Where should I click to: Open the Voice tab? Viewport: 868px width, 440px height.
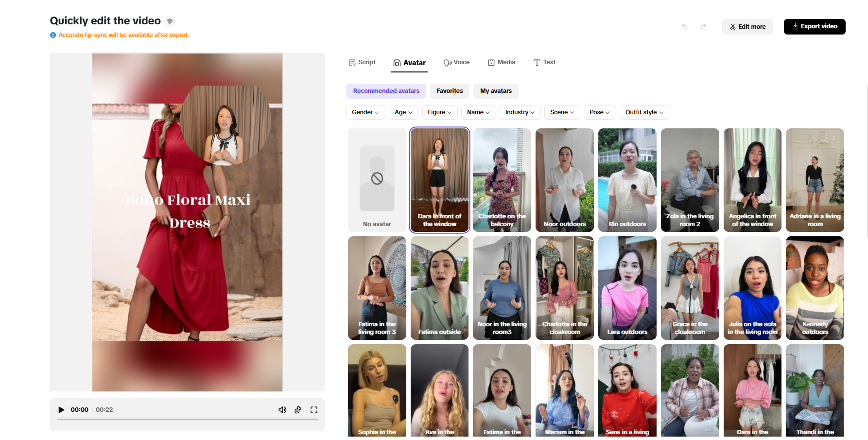point(456,62)
